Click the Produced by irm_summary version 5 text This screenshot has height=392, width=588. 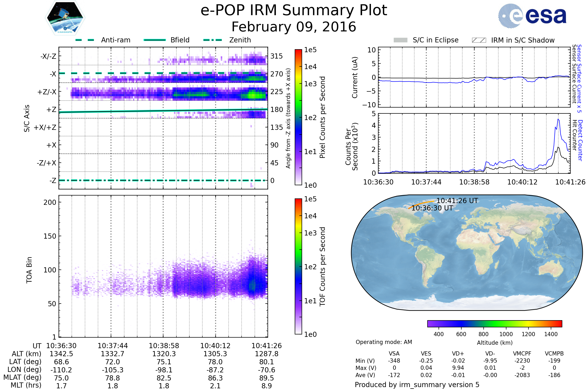coord(417,385)
